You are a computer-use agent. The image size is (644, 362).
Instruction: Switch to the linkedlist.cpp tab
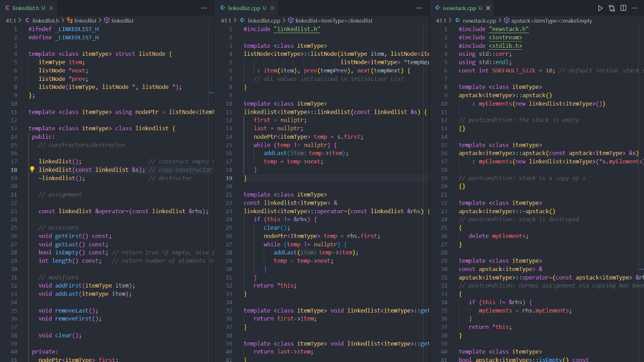click(247, 8)
